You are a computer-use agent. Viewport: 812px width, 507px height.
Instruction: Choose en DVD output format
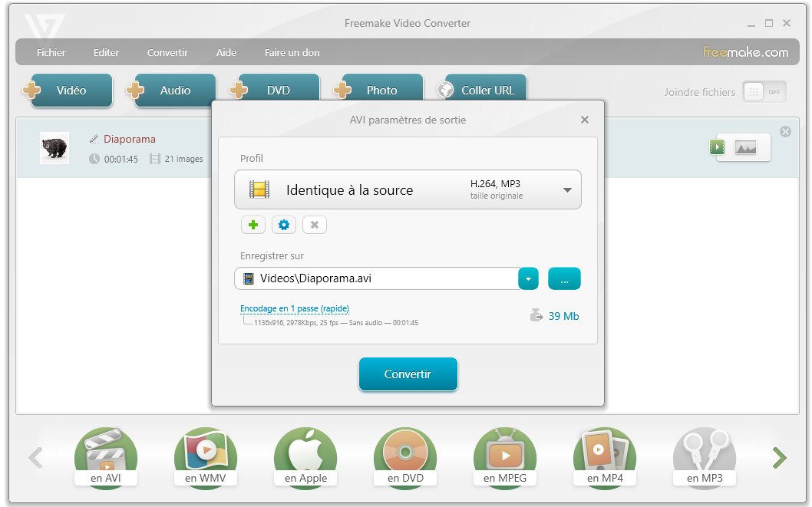405,458
